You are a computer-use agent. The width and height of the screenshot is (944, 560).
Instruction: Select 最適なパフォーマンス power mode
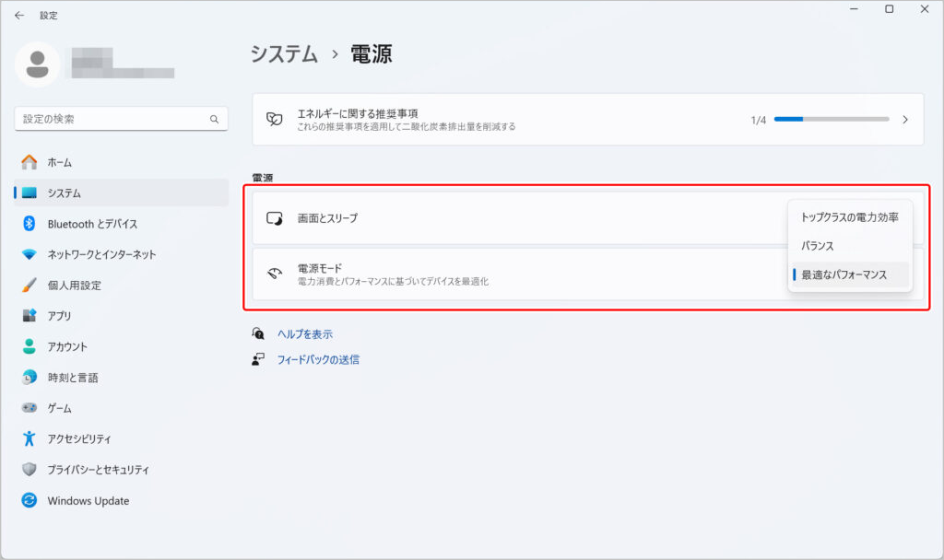tap(850, 274)
